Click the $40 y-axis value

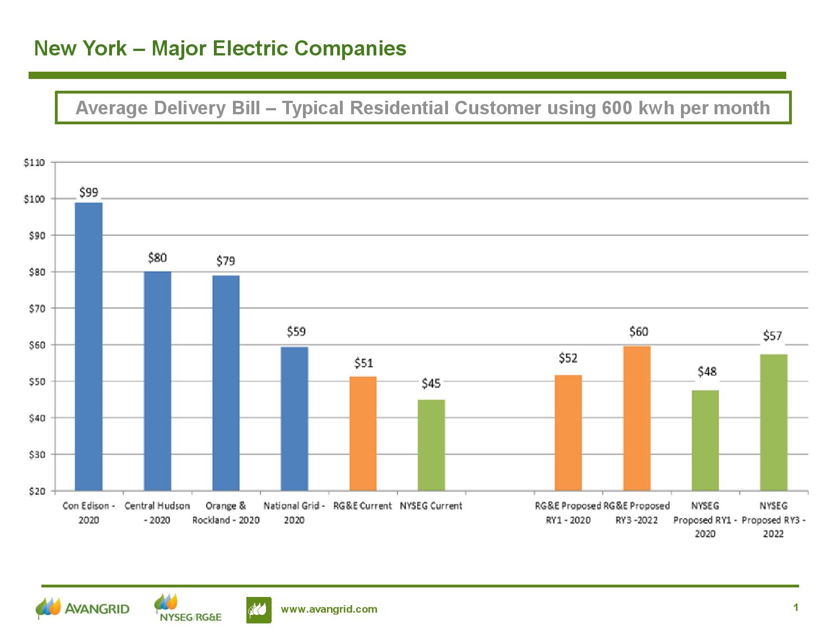[36, 418]
